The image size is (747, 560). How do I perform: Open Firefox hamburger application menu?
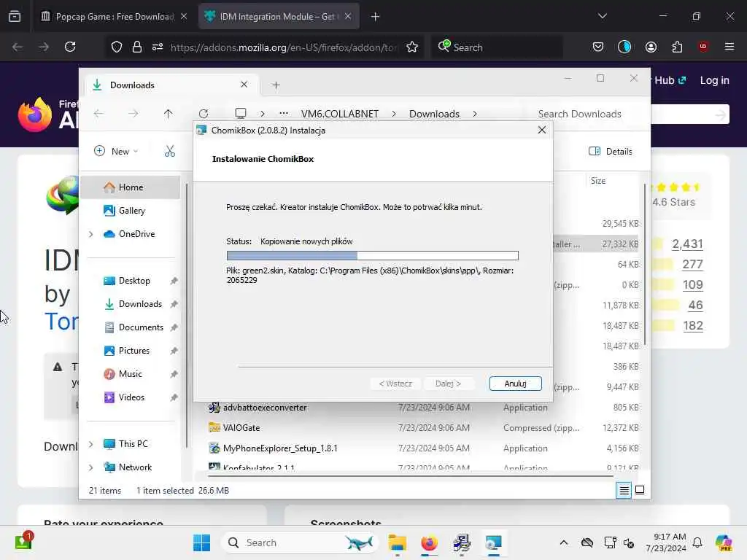point(729,47)
